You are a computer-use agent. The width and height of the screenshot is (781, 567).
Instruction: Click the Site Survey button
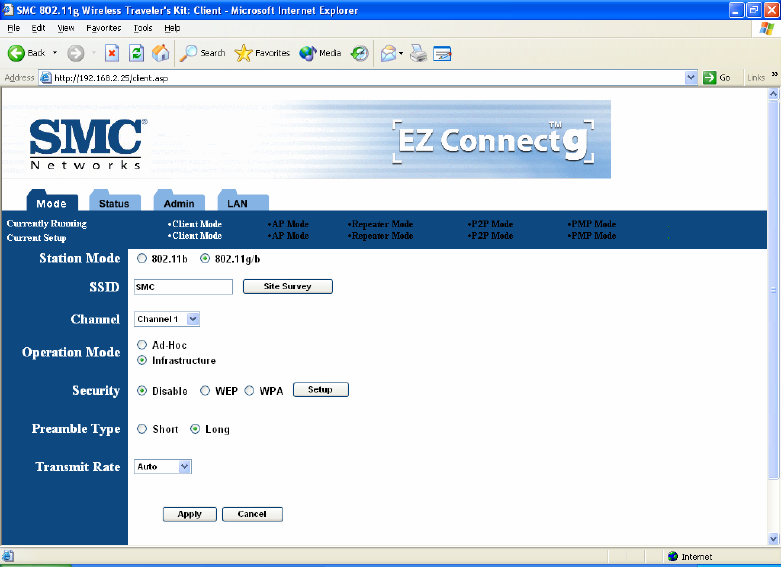[x=288, y=286]
